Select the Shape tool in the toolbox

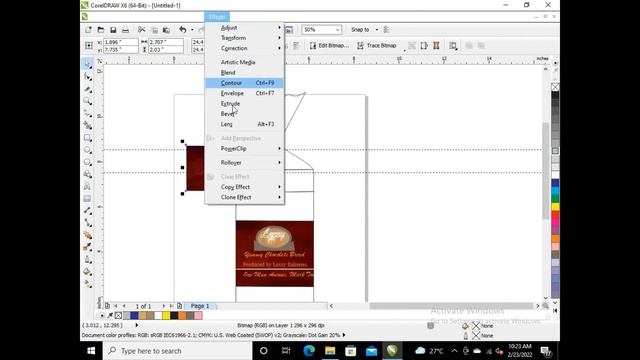[x=87, y=76]
